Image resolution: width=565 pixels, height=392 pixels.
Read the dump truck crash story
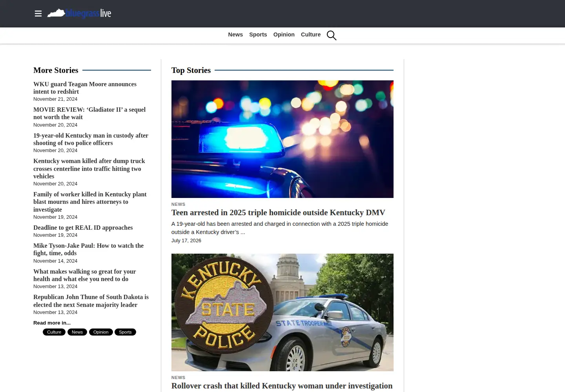click(89, 169)
